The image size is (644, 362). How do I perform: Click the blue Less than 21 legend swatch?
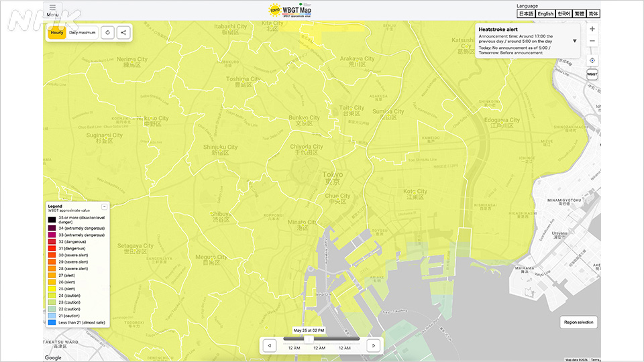coord(52,322)
